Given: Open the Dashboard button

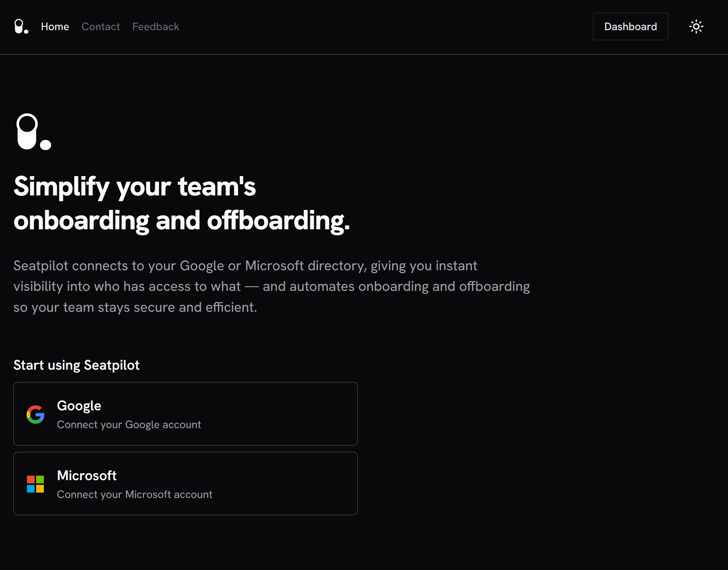Looking at the screenshot, I should coord(630,26).
